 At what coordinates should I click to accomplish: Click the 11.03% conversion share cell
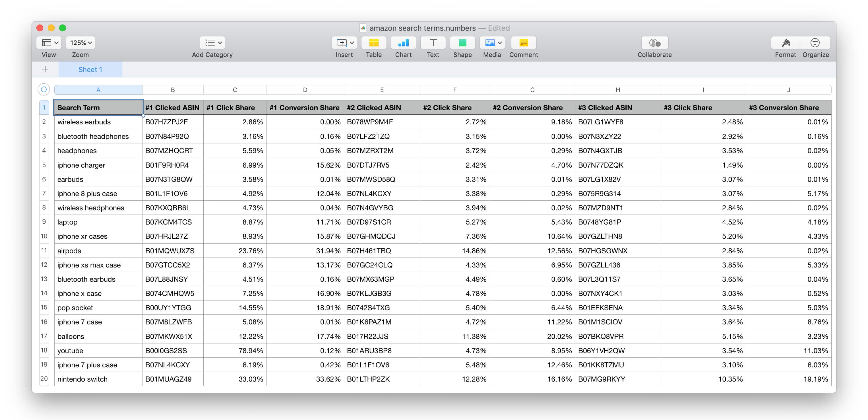(x=788, y=351)
